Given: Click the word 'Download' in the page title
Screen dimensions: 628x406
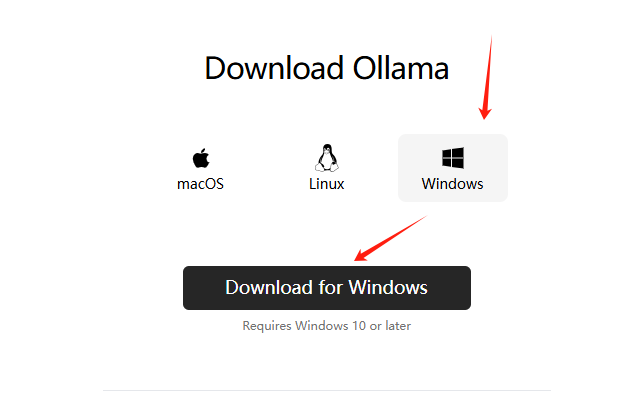Looking at the screenshot, I should pos(274,68).
